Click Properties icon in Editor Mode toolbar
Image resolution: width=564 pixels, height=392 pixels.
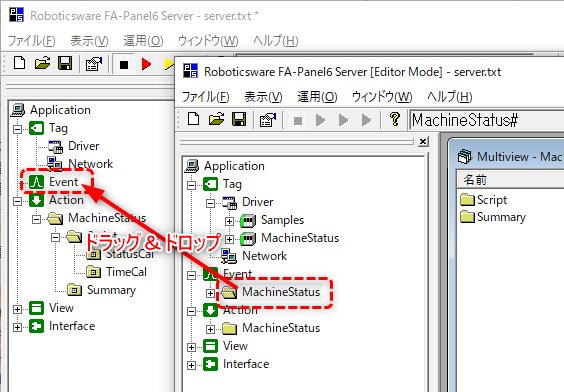268,119
